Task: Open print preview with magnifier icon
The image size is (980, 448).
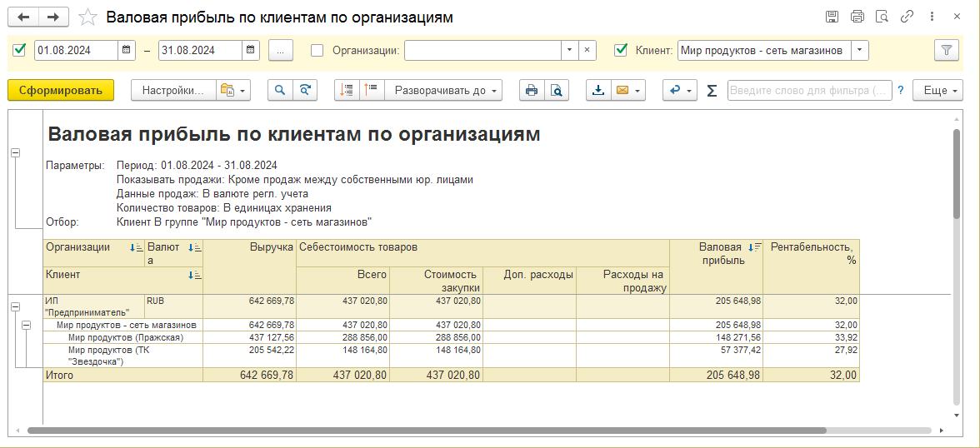Action: point(556,91)
